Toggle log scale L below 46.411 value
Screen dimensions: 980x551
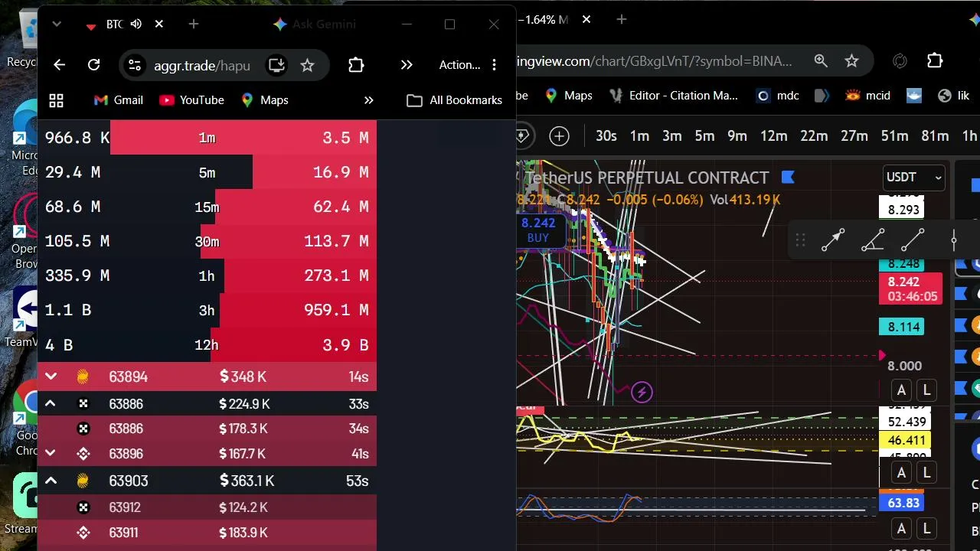pos(926,473)
